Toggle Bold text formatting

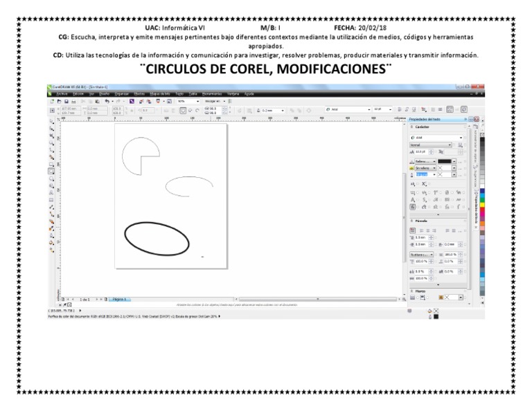click(399, 109)
